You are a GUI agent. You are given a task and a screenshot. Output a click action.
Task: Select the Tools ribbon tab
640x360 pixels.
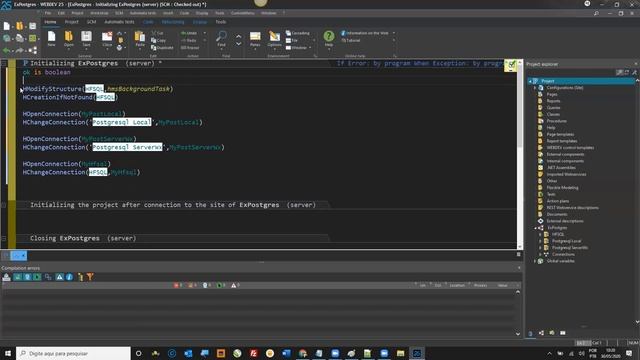(x=221, y=22)
